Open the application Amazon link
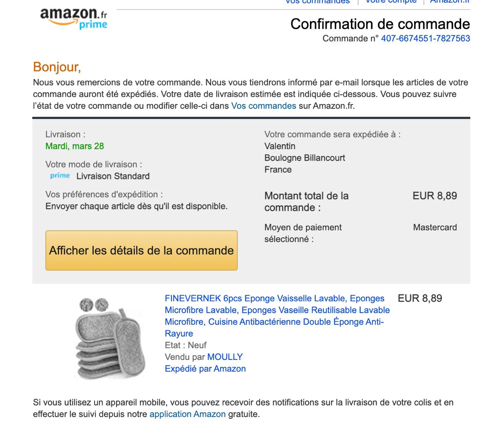The width and height of the screenshot is (504, 424). click(x=187, y=414)
